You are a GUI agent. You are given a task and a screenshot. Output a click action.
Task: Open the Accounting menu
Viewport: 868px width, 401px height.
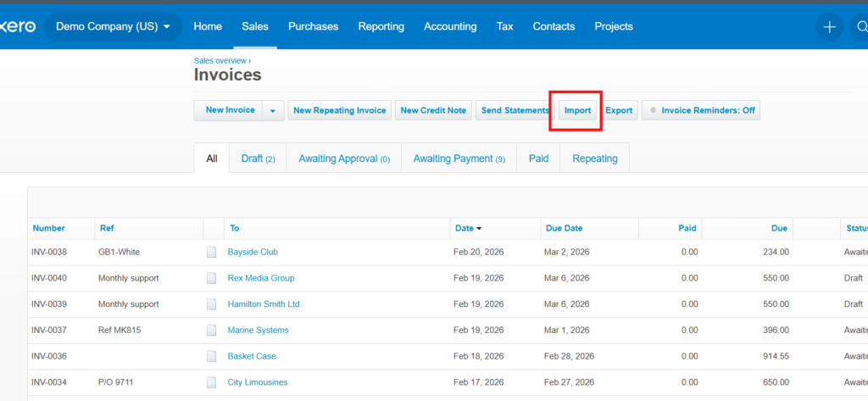450,26
